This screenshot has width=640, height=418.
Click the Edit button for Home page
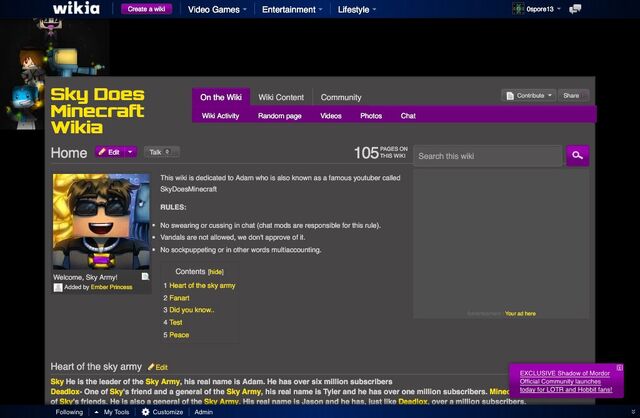[109, 152]
